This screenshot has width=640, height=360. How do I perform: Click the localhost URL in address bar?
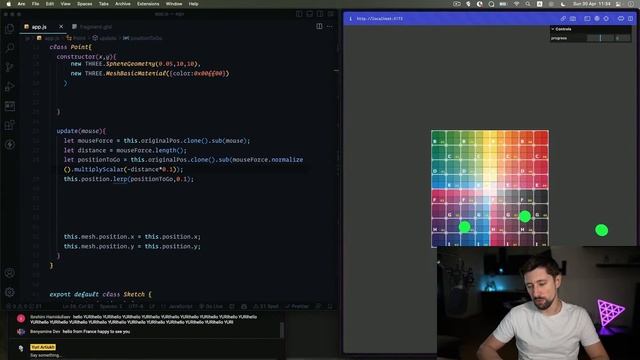(x=380, y=19)
